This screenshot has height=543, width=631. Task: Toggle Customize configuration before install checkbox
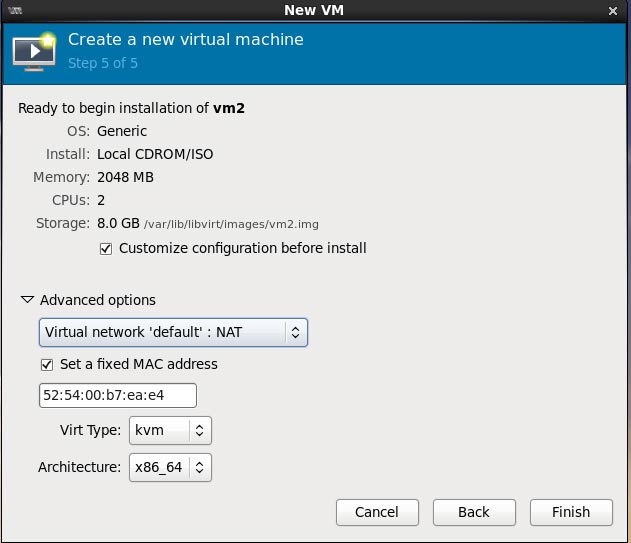[106, 248]
